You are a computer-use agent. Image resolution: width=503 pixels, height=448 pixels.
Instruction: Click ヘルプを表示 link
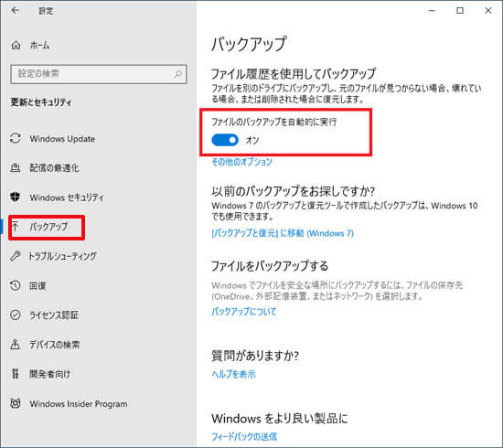pos(233,374)
